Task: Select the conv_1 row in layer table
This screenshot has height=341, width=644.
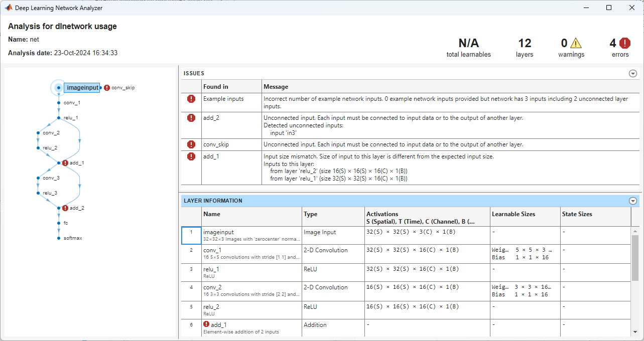Action: pyautogui.click(x=251, y=254)
